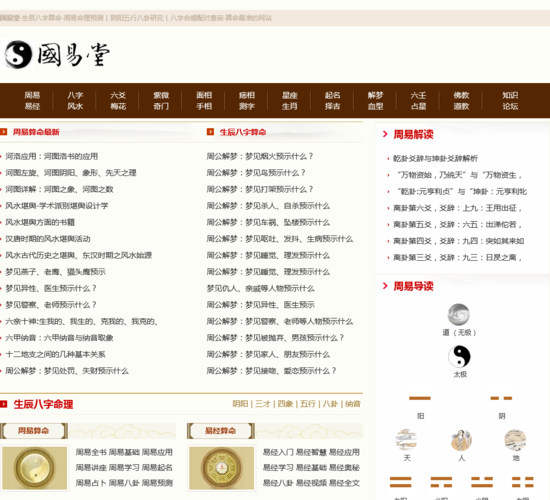
Task: Go to 星座 生肖 in navigation bar
Action: click(290, 101)
